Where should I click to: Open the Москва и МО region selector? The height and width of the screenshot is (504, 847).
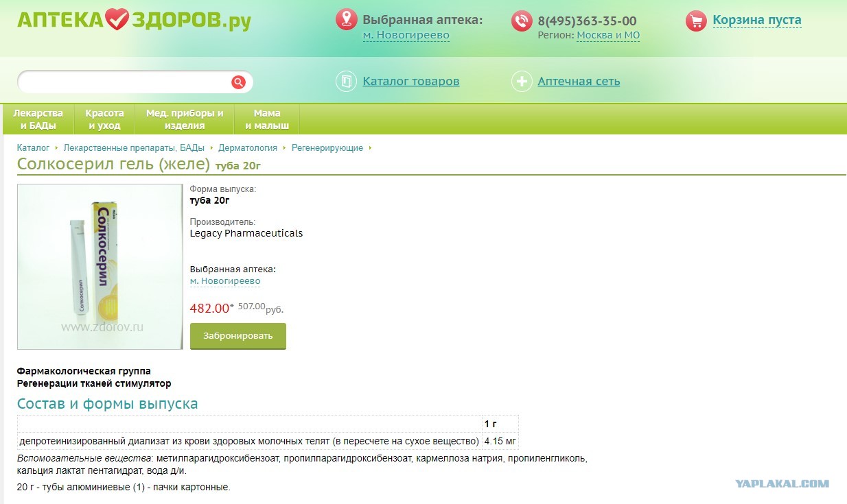(x=608, y=35)
